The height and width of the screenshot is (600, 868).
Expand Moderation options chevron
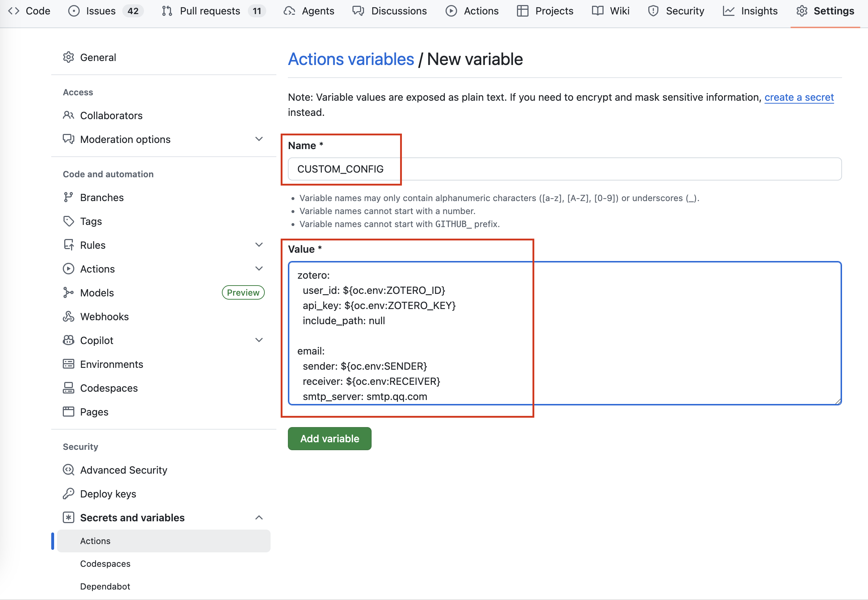tap(259, 139)
